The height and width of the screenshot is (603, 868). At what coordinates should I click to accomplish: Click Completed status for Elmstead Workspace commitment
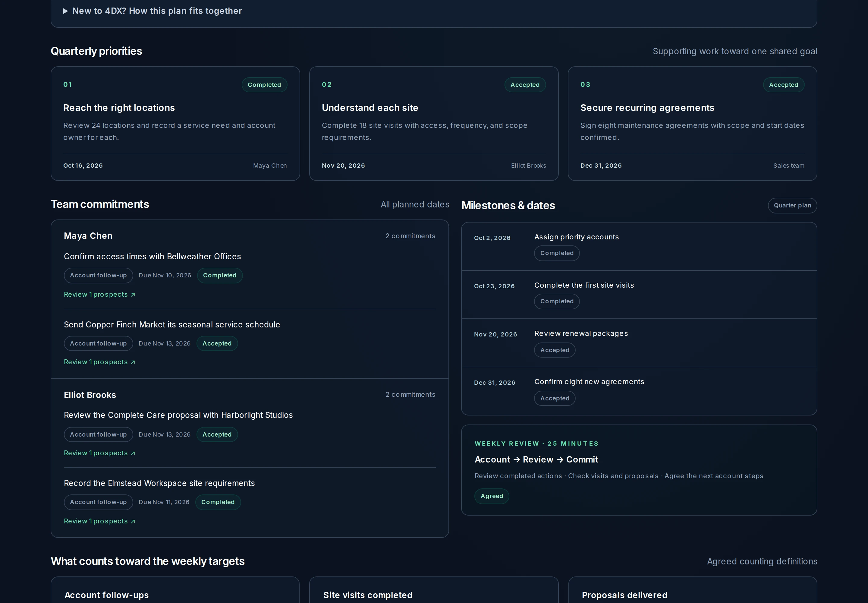coord(218,502)
